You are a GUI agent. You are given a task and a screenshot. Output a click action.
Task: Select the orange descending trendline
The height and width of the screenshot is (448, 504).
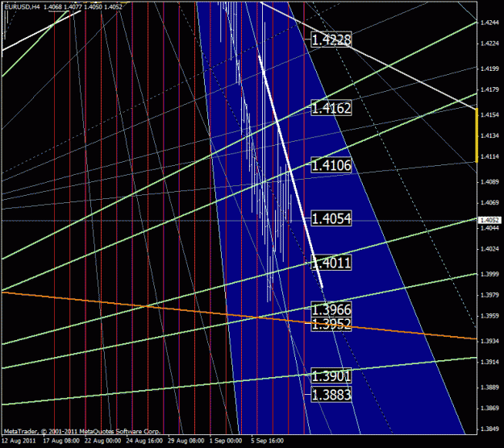pos(240,316)
